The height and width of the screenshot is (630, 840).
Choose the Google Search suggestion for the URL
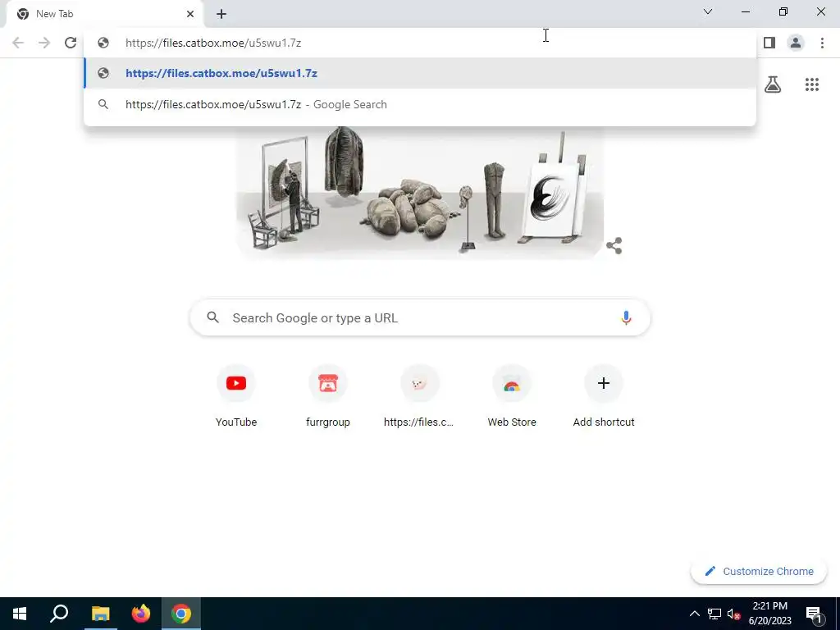click(420, 104)
